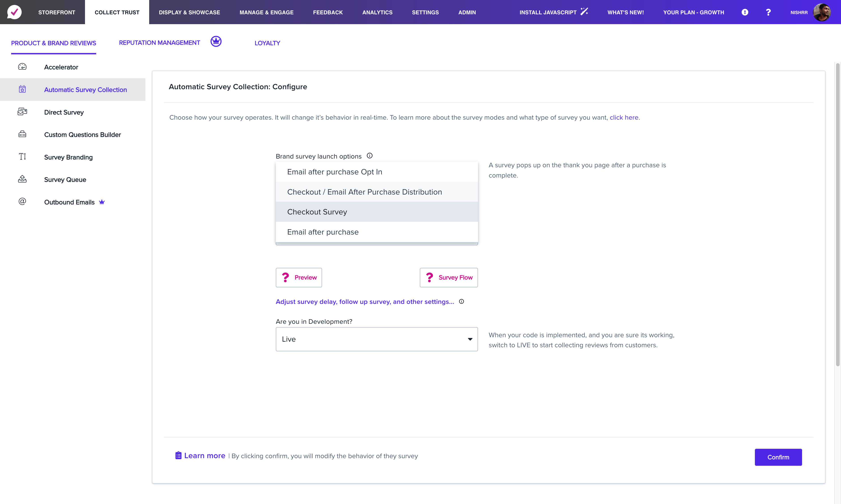Screen dimensions: 841x504
Task: Open the Storefront menu
Action: point(57,12)
